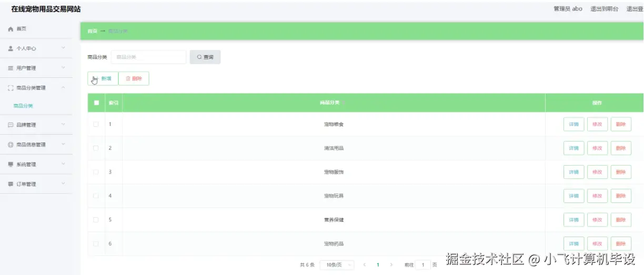Check the box for row 宠物粮食
644x275 pixels.
click(96, 124)
